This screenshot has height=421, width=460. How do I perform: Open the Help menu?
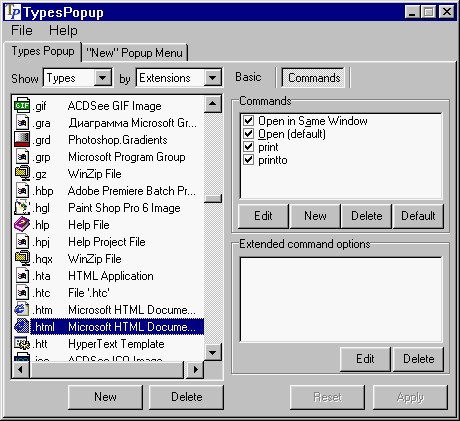(x=63, y=31)
